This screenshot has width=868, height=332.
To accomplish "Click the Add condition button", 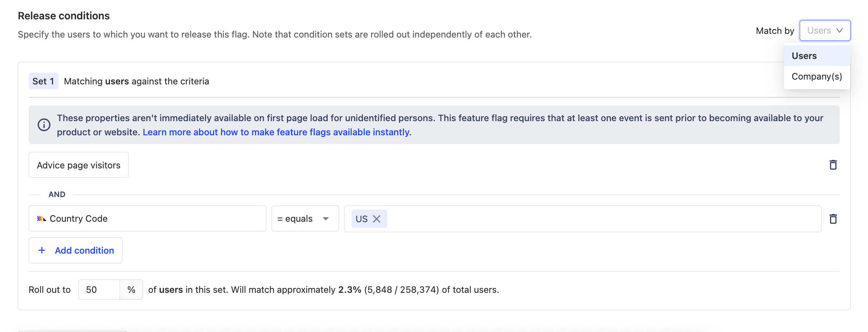I will click(76, 250).
